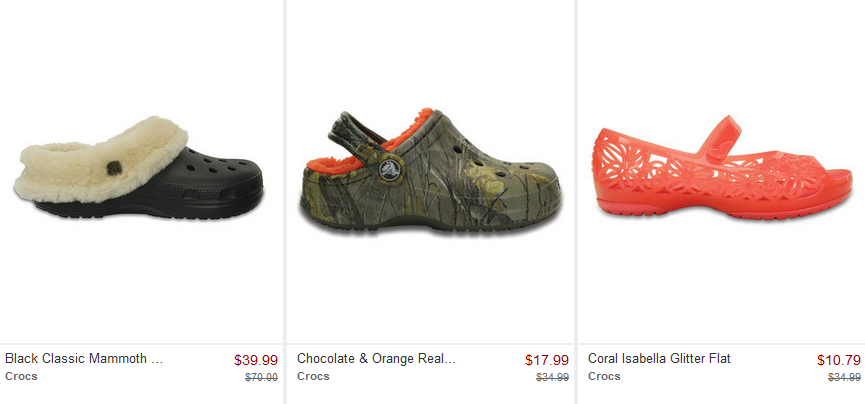Open the Coral Isabella flat product image
This screenshot has height=404, width=865.
(722, 167)
